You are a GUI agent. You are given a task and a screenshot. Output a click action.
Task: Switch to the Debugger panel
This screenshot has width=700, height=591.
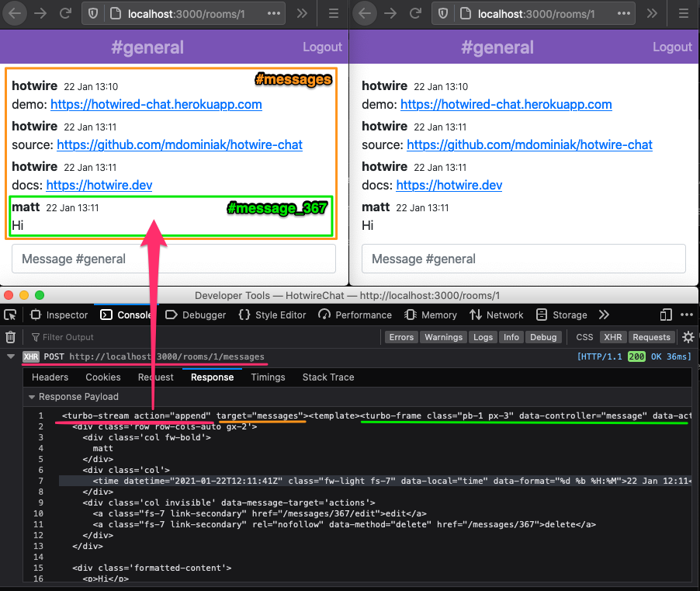(196, 315)
